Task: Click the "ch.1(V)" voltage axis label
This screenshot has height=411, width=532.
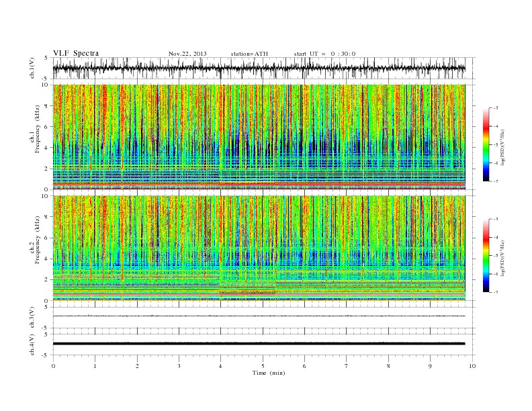Action: [x=32, y=68]
